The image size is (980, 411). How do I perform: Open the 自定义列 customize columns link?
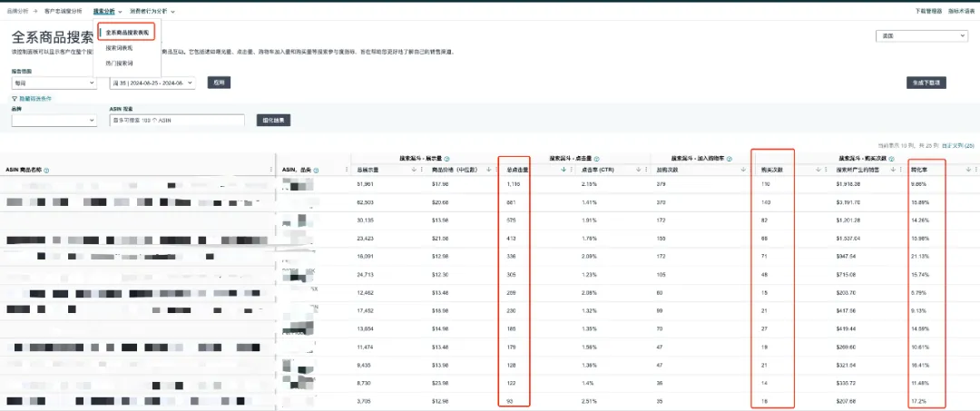coord(958,145)
